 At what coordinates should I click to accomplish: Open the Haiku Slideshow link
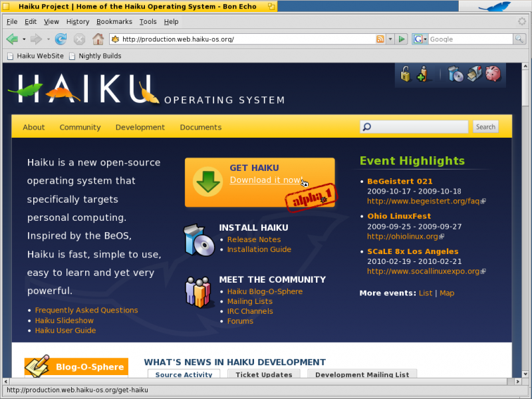tap(64, 321)
